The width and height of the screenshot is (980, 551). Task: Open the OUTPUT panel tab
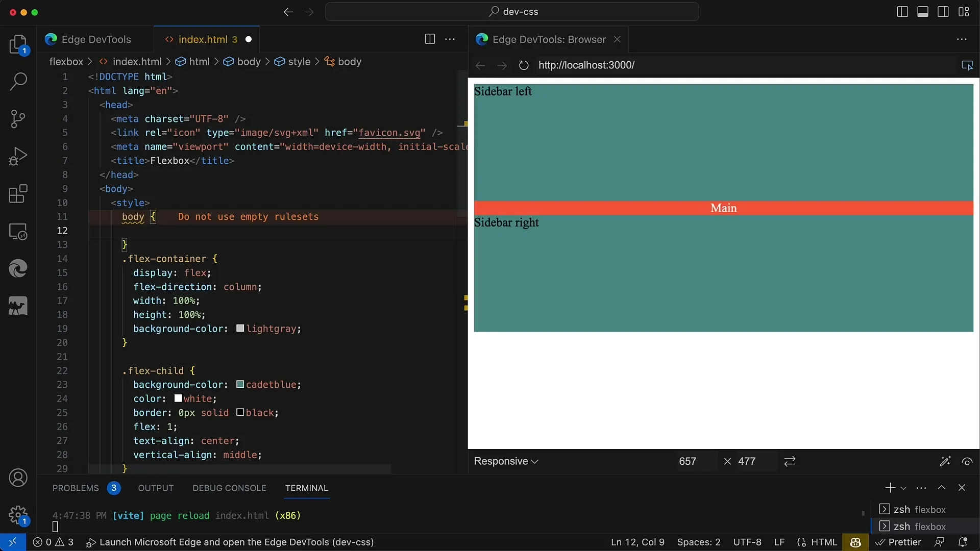156,488
